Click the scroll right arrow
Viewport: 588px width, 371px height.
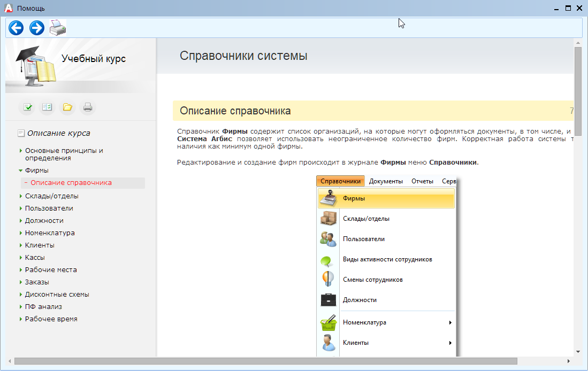[569, 361]
